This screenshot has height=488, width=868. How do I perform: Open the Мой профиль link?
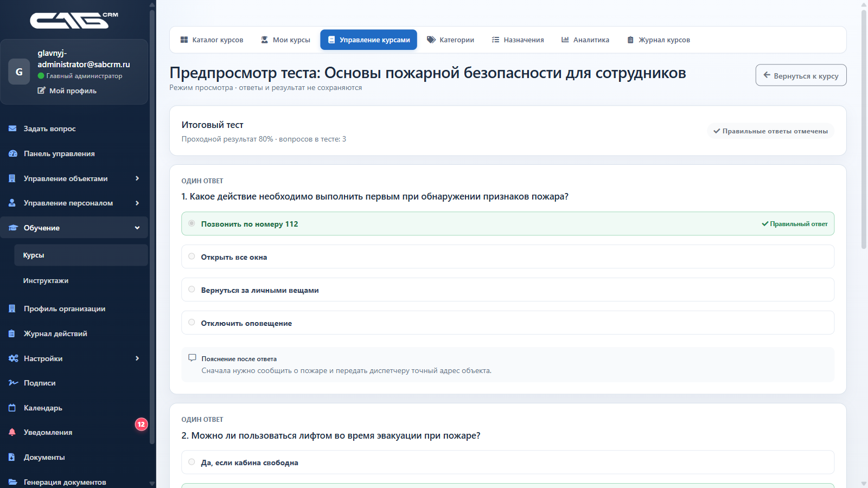(x=67, y=91)
